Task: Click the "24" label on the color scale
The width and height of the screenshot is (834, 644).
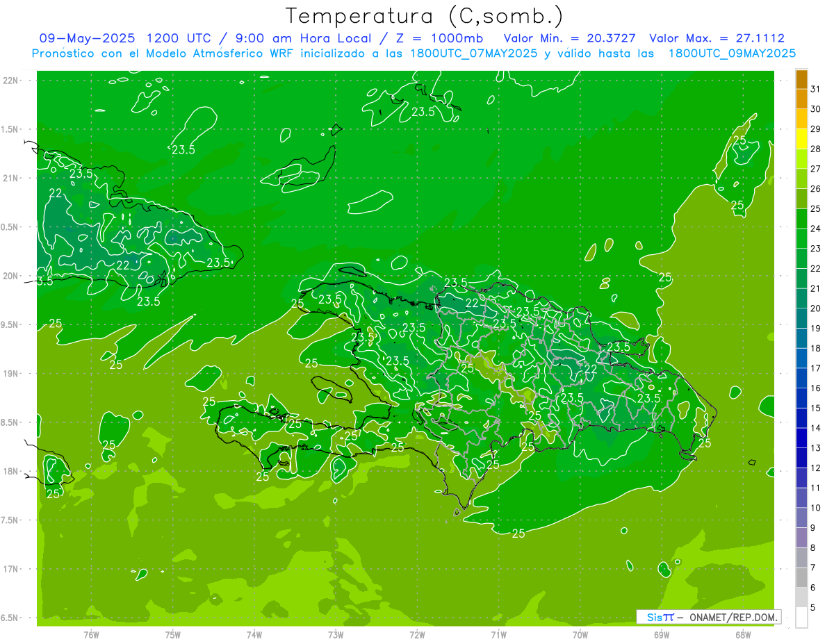Action: click(815, 229)
